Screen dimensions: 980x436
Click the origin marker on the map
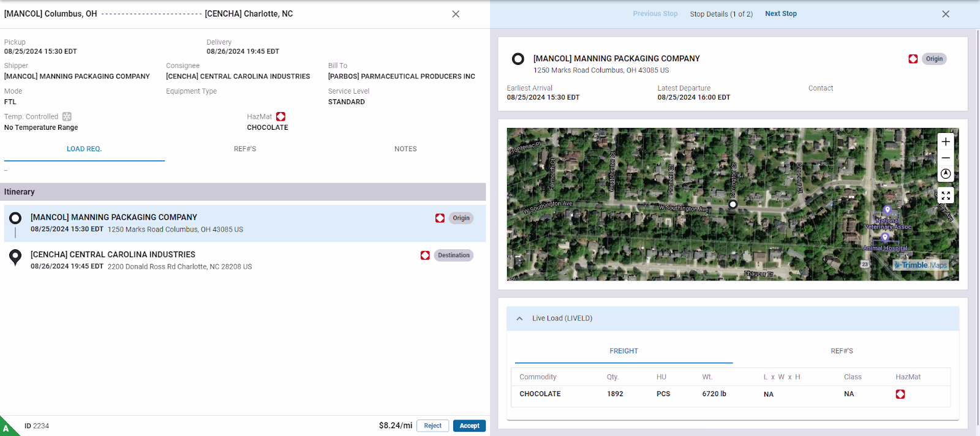[733, 205]
